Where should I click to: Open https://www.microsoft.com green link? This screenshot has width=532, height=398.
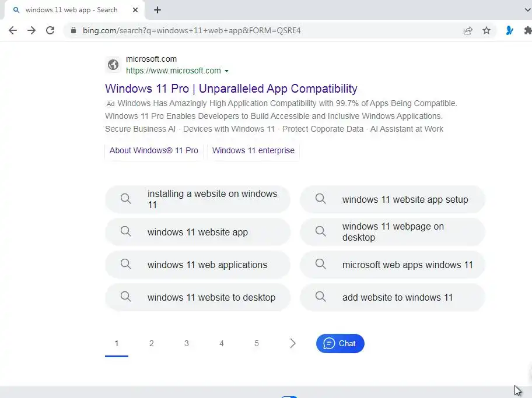coord(173,71)
